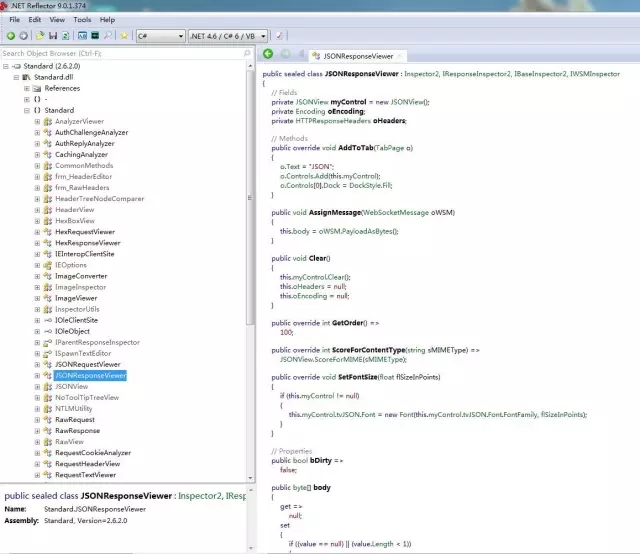Open the Edit menu
This screenshot has width=640, height=554.
pyautogui.click(x=35, y=20)
